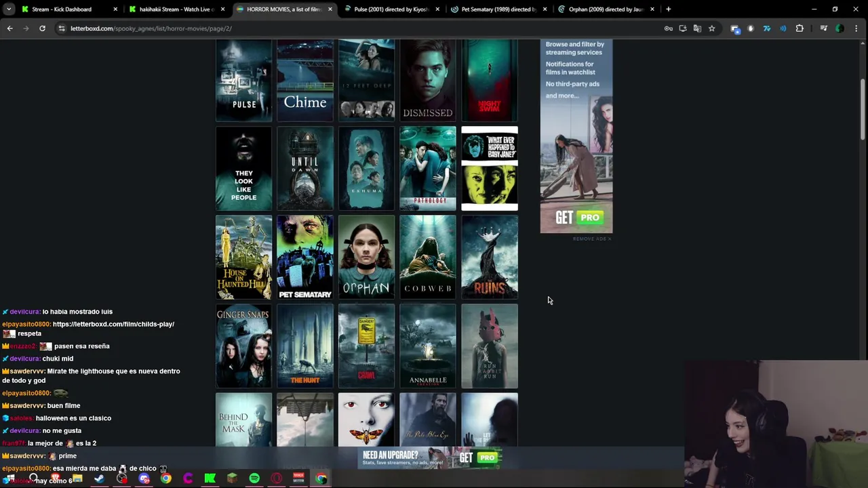Image resolution: width=868 pixels, height=488 pixels.
Task: Go back to the previous page
Action: (9, 28)
